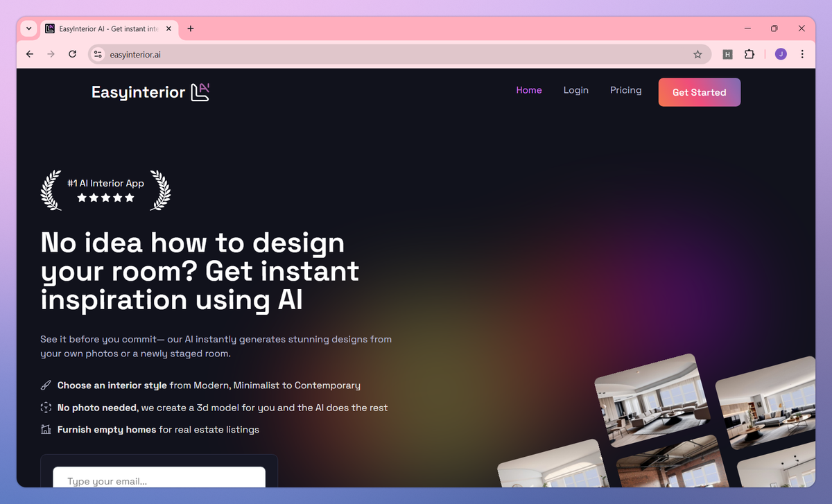The height and width of the screenshot is (504, 832).
Task: Open the J profile avatar
Action: (781, 54)
